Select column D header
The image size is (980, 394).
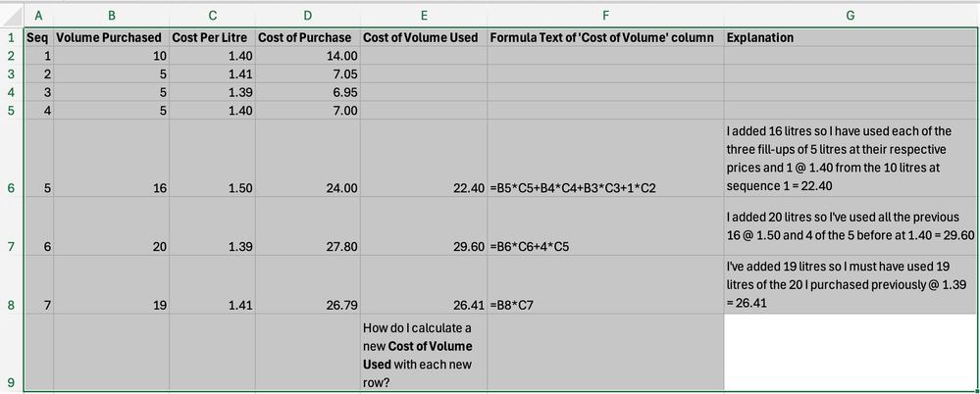click(309, 16)
